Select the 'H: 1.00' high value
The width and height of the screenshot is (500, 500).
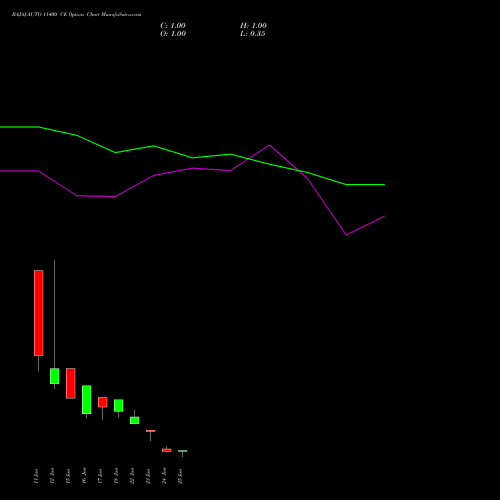tap(253, 26)
